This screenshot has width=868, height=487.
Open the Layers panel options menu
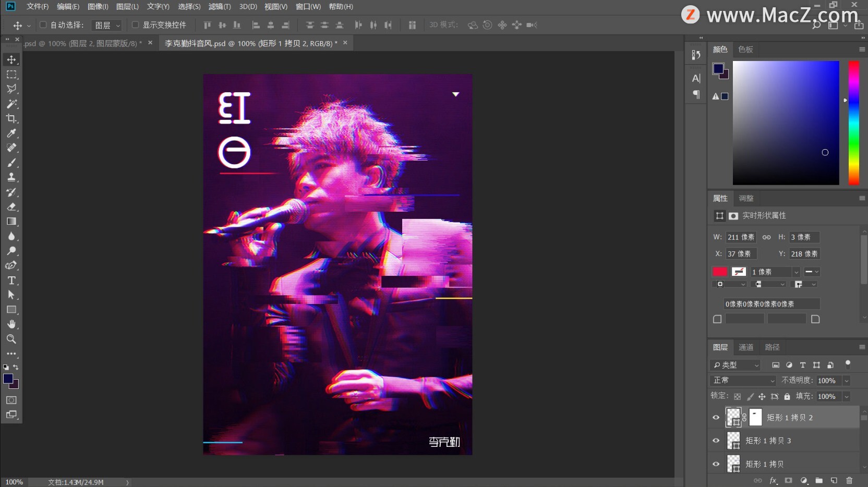[862, 347]
